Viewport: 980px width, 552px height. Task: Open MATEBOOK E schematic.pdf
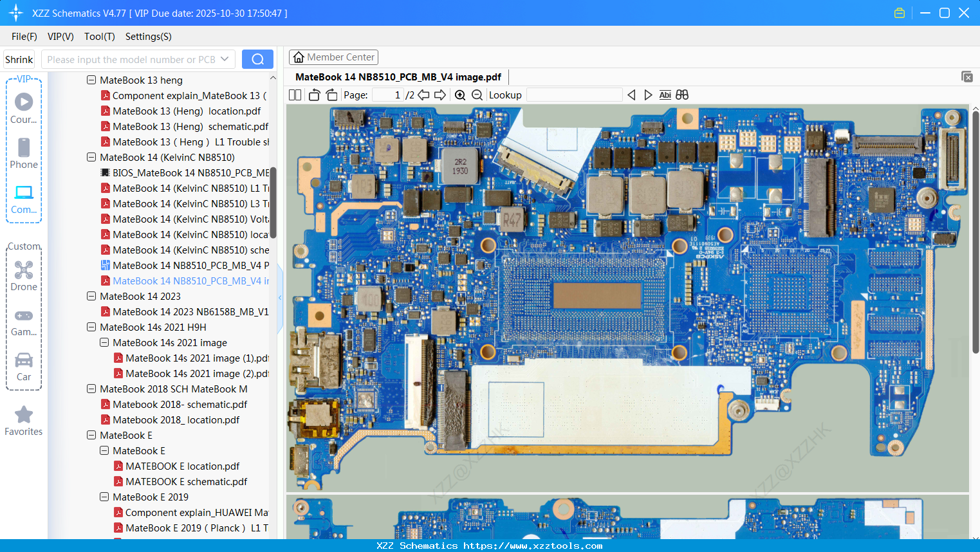click(x=180, y=482)
